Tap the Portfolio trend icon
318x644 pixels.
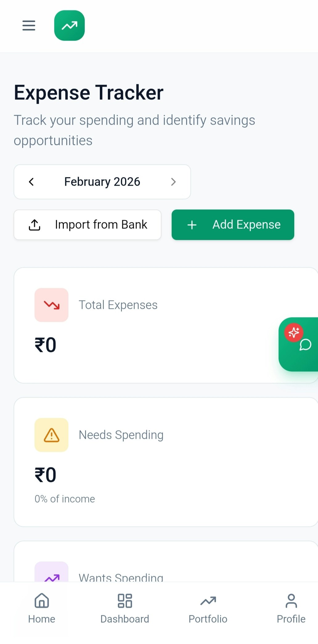208,600
